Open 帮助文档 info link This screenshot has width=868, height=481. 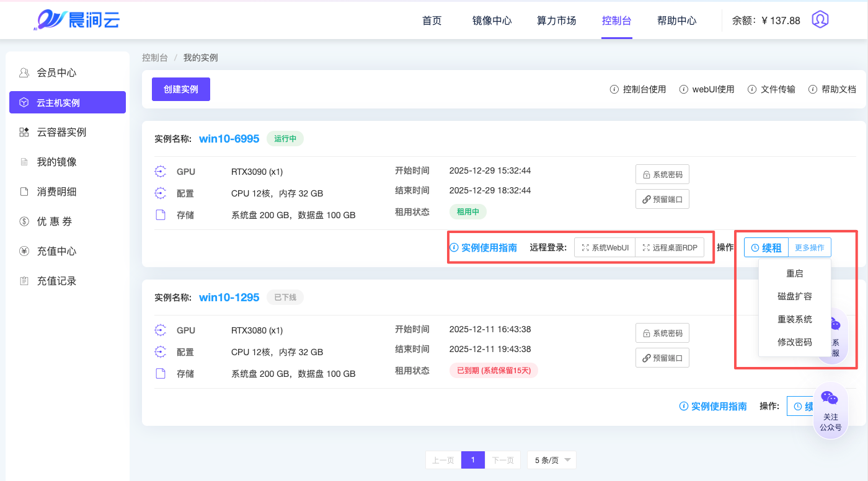[x=832, y=89]
